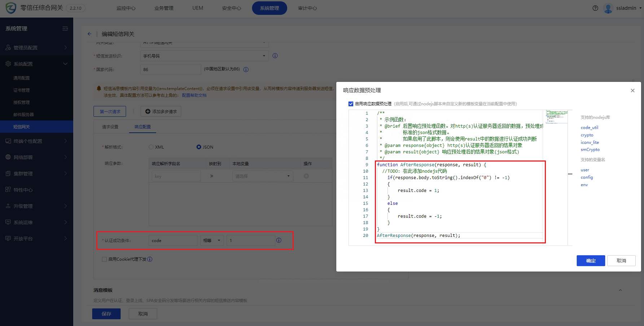Click the bell warning icon in notice bar
The width and height of the screenshot is (644, 326).
99,88
